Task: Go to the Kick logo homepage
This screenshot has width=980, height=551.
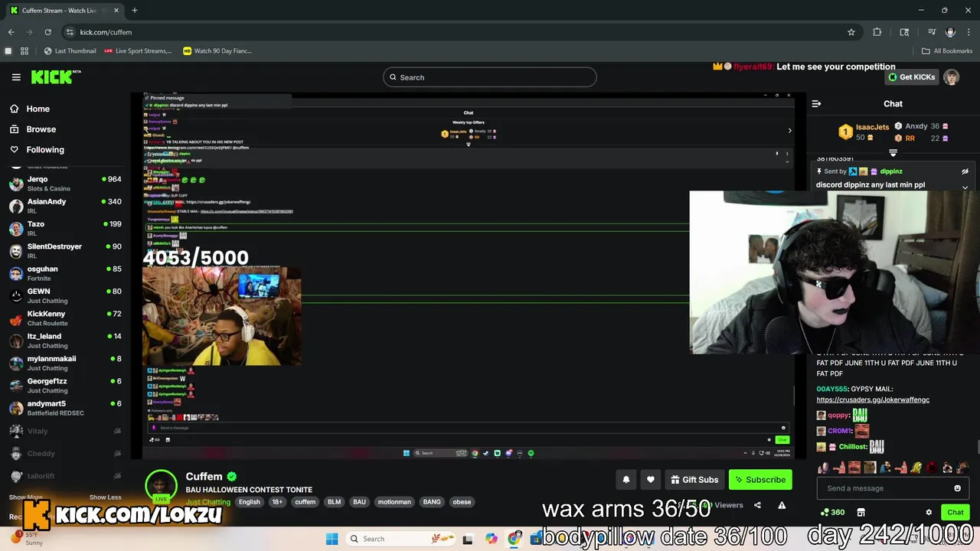Action: (x=55, y=77)
